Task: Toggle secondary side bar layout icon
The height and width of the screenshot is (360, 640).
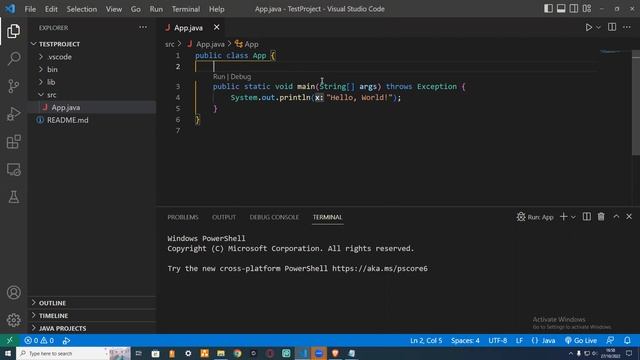Action: pyautogui.click(x=574, y=9)
